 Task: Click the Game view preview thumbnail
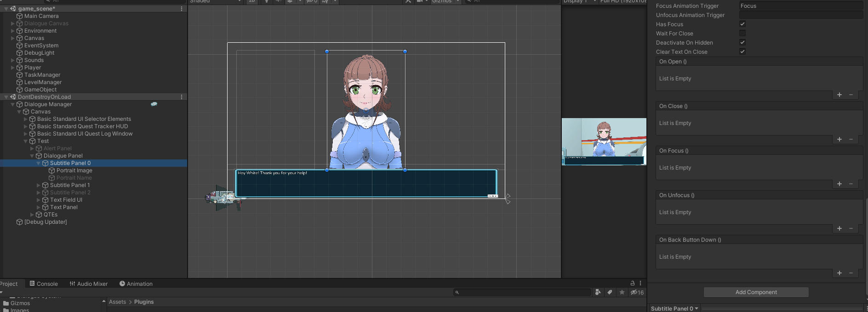[604, 142]
